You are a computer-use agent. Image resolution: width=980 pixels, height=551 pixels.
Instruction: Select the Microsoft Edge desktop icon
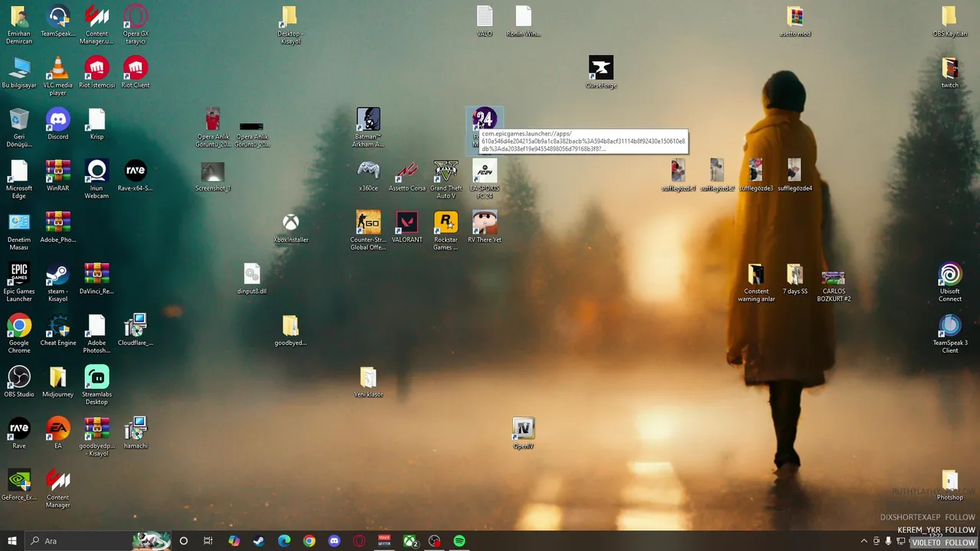tap(19, 180)
